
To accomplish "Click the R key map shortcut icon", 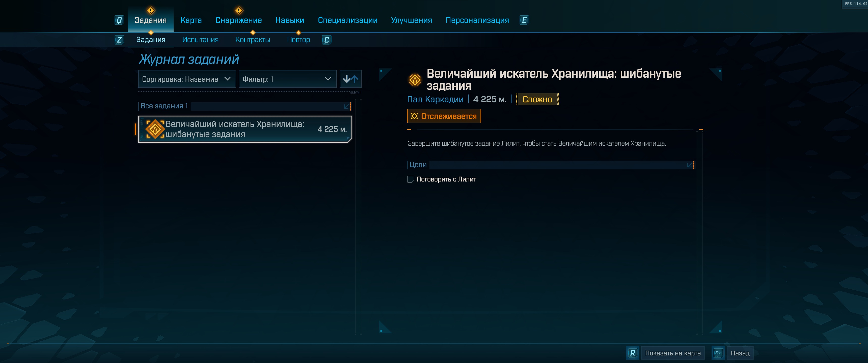I will [x=633, y=353].
